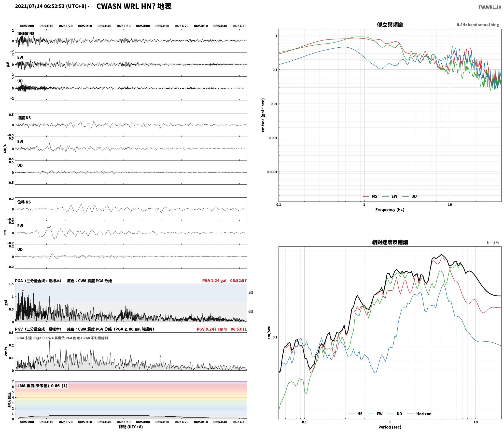This screenshot has height=432, width=504.
Task: Click the EW legend entry in response spectrum
Action: pyautogui.click(x=375, y=414)
